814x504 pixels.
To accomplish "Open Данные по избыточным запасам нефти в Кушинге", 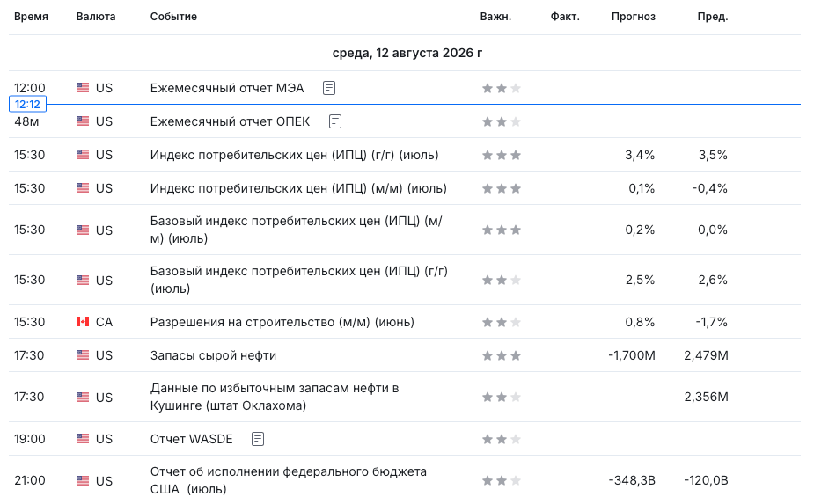I will tap(275, 397).
